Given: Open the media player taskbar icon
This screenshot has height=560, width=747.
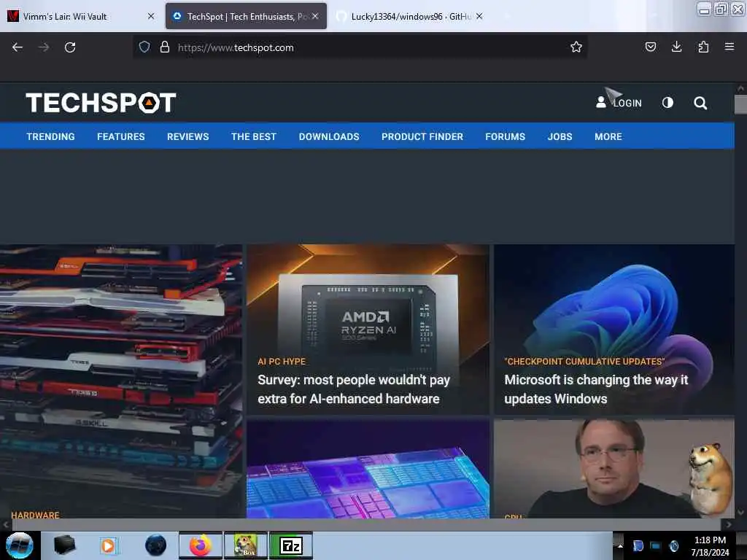Looking at the screenshot, I should click(108, 545).
